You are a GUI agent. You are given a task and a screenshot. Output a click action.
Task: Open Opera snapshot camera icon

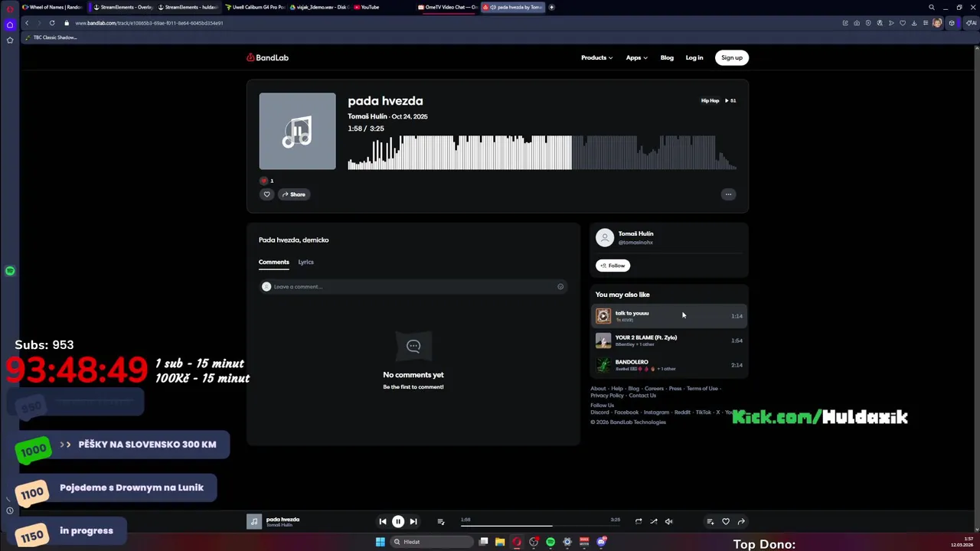click(x=857, y=23)
